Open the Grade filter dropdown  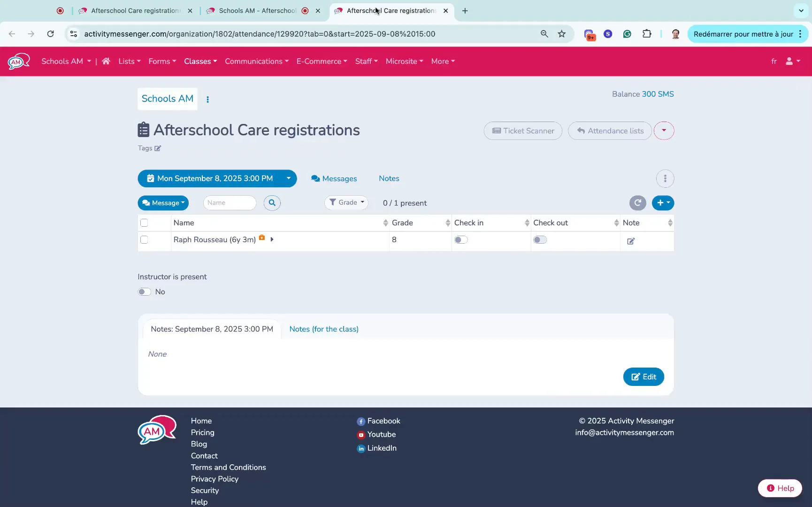pos(346,202)
